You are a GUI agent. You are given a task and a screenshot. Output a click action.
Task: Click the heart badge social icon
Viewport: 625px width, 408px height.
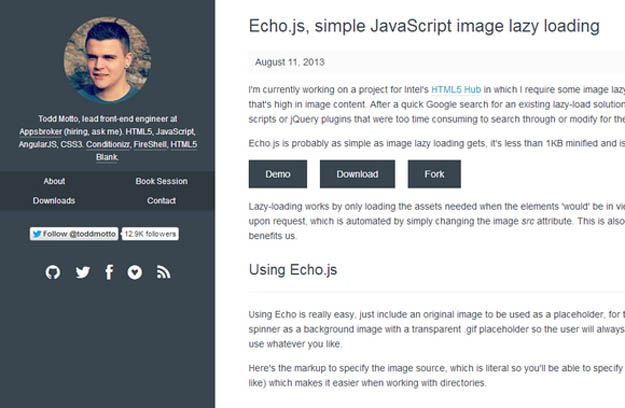point(135,272)
